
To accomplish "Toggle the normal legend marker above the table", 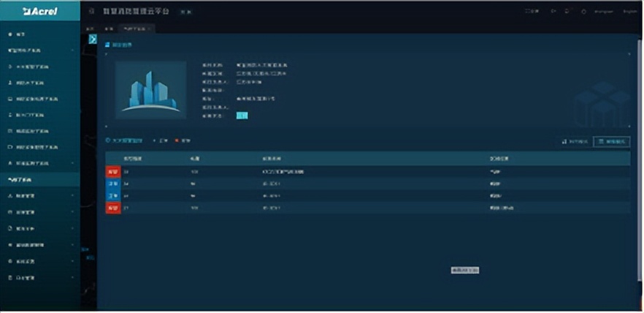I will tap(155, 140).
